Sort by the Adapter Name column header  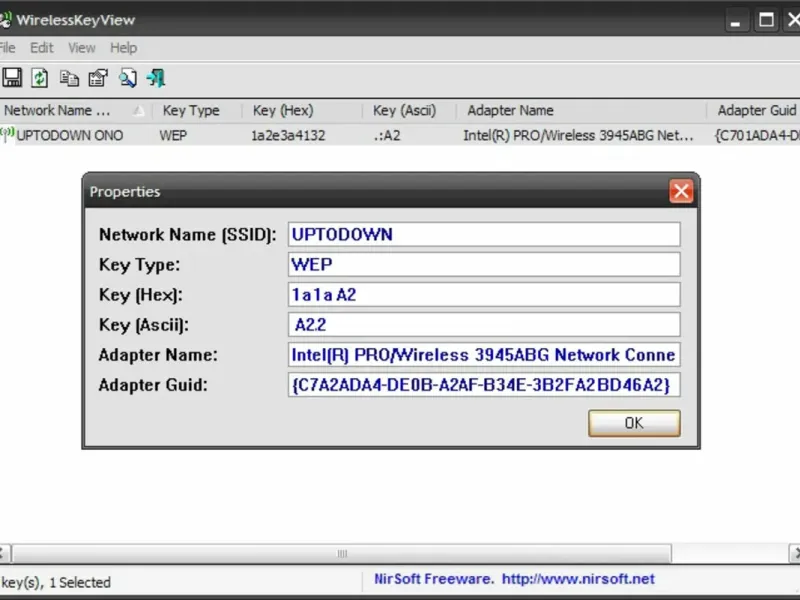tap(581, 110)
